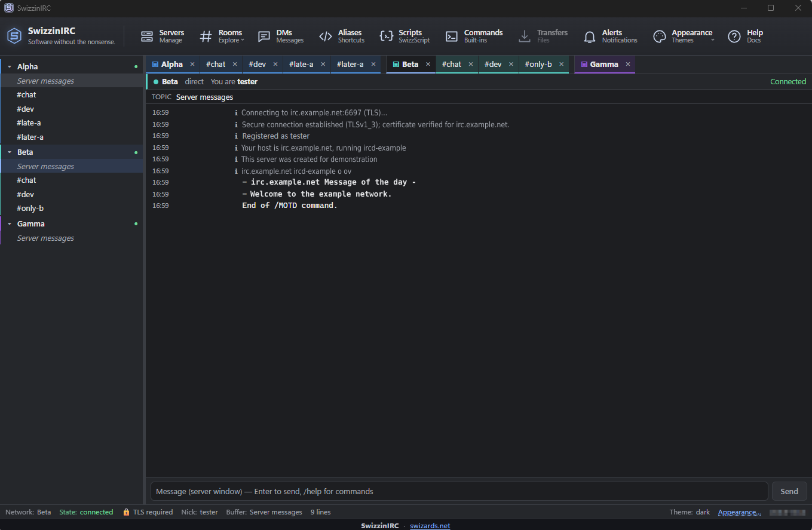Screen dimensions: 812x530
Task: Collapse the Beta server tree
Action: 10,152
